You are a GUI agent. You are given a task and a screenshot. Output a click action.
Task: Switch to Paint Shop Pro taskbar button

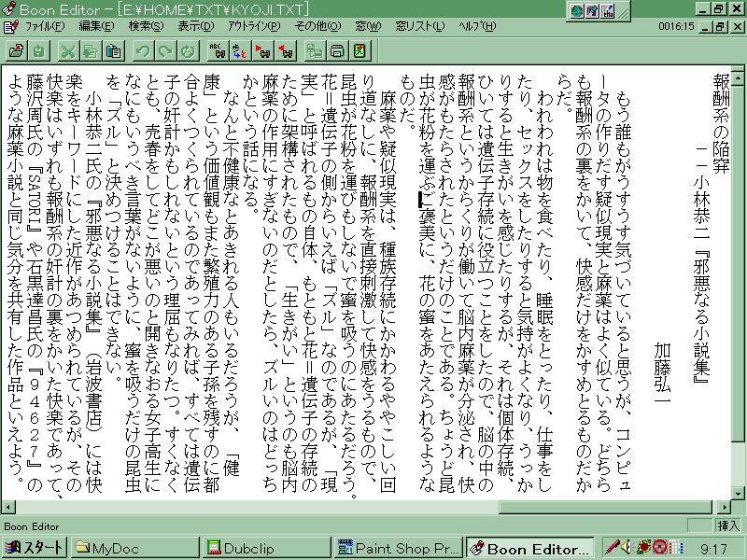pos(398,548)
